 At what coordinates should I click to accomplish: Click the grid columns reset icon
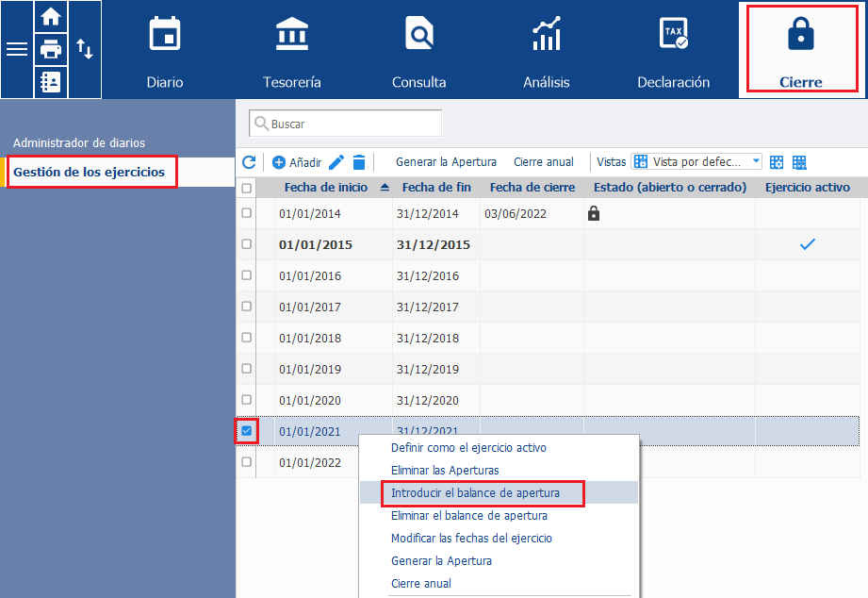(799, 162)
